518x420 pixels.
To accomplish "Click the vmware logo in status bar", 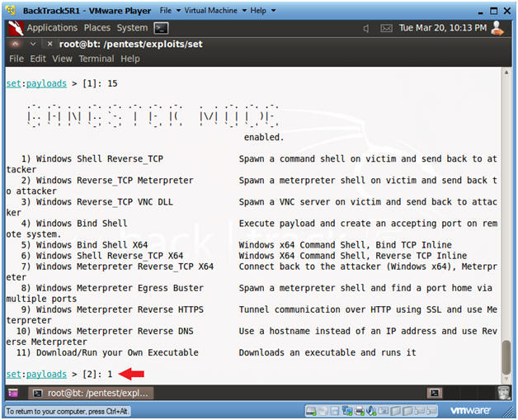I will [470, 411].
